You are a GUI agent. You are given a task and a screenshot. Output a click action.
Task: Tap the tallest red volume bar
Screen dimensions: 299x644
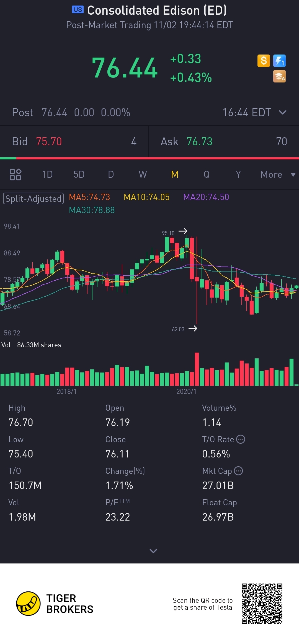pyautogui.click(x=197, y=369)
